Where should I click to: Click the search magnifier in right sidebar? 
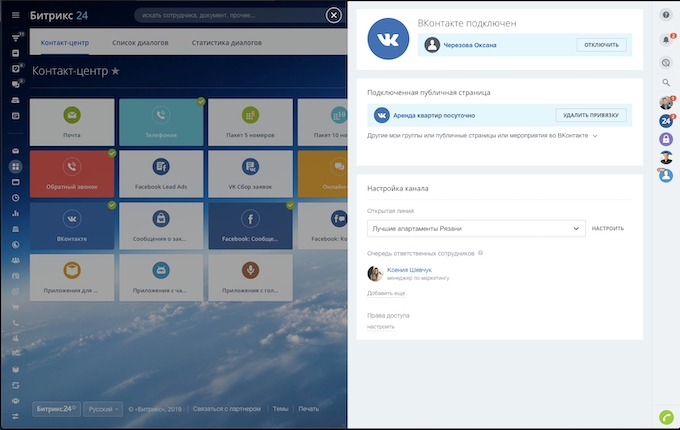click(666, 82)
